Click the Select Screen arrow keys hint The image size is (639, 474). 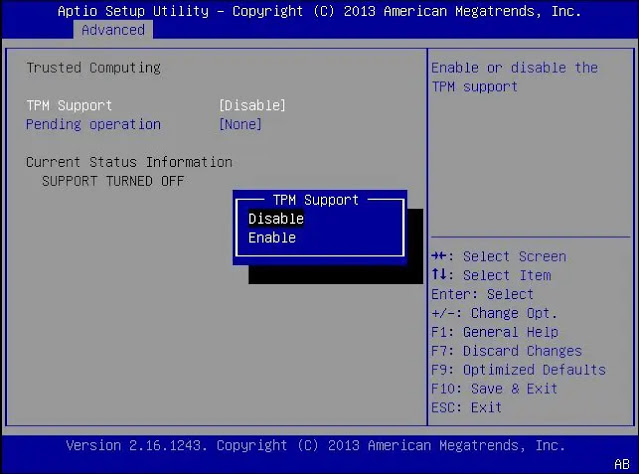pos(498,256)
